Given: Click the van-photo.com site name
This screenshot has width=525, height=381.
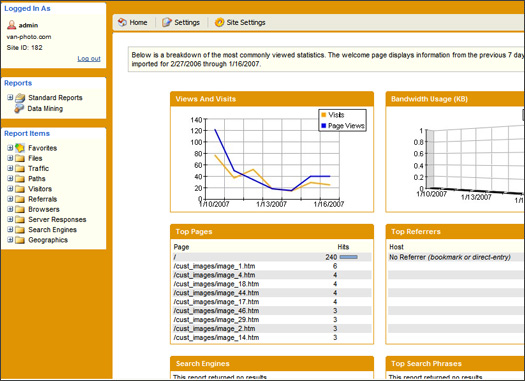Looking at the screenshot, I should [x=29, y=37].
